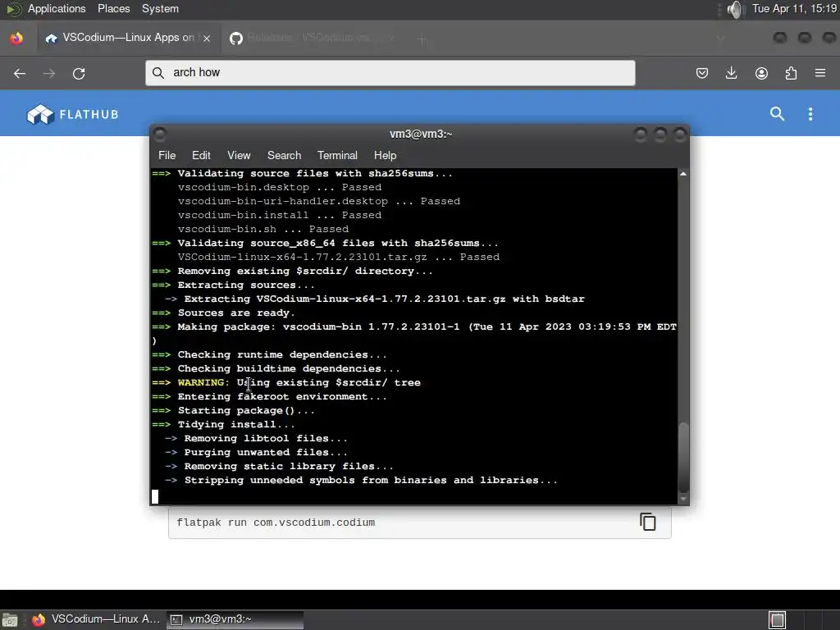
Task: Open Firefox hamburger application menu
Action: [820, 73]
